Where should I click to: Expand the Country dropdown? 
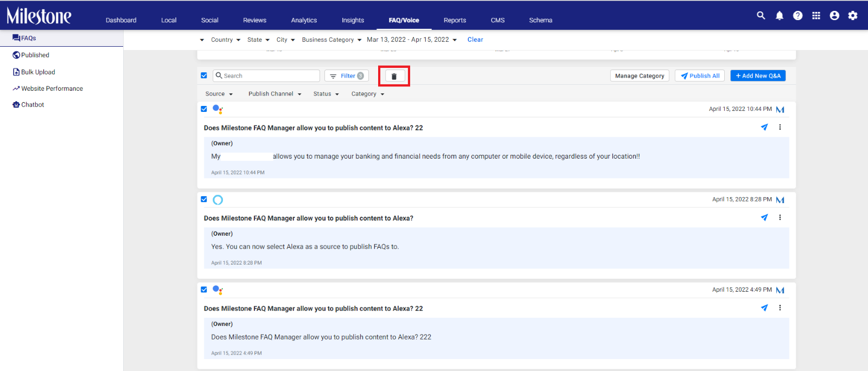226,40
